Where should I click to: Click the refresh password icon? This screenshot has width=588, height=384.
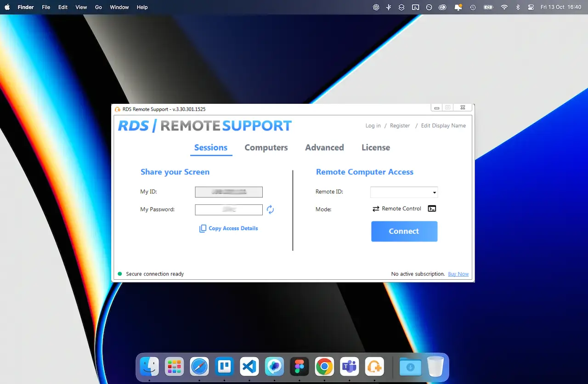pos(270,210)
